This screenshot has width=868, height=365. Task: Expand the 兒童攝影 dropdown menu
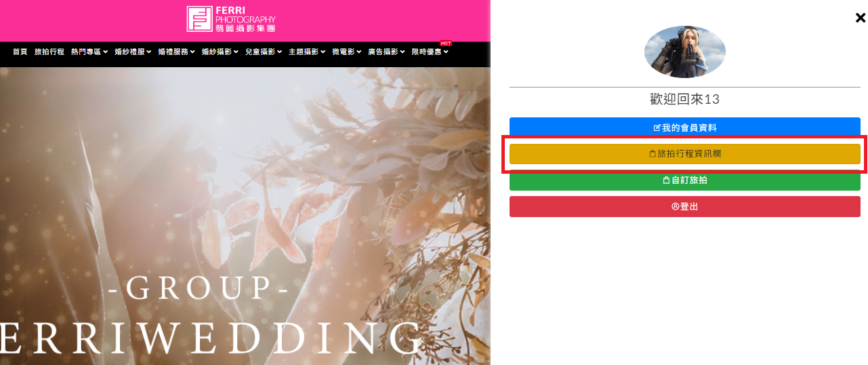coord(264,52)
